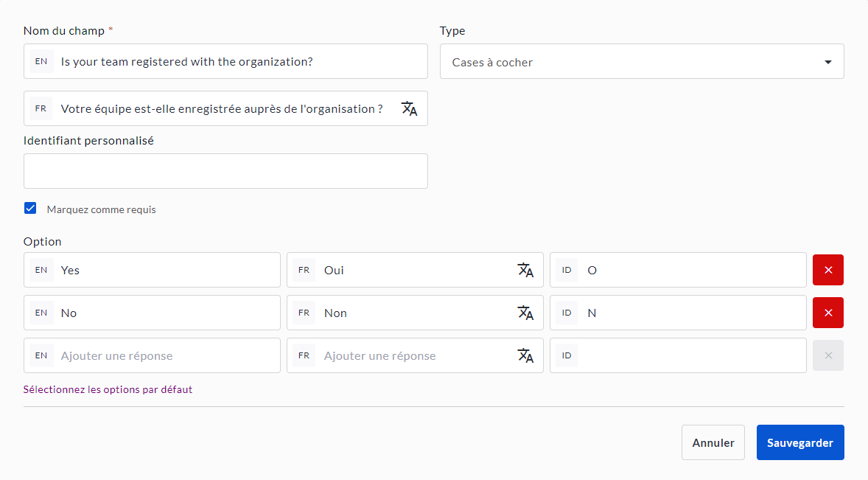Click the greyed-out X on empty option row
The height and width of the screenshot is (480, 868).
click(827, 355)
